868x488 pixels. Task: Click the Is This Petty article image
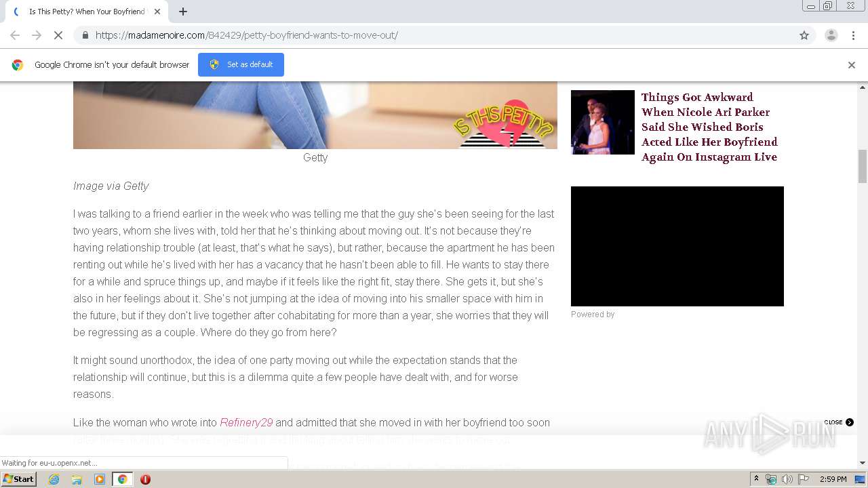(315, 115)
